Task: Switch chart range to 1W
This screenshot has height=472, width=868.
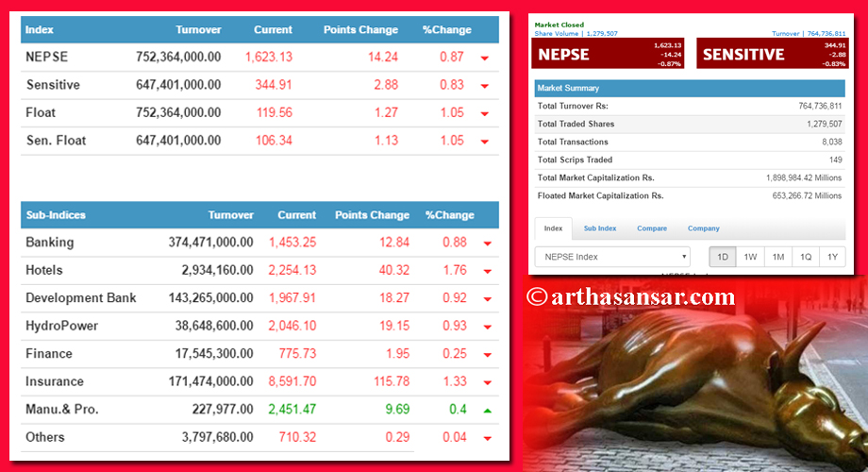Action: 750,257
